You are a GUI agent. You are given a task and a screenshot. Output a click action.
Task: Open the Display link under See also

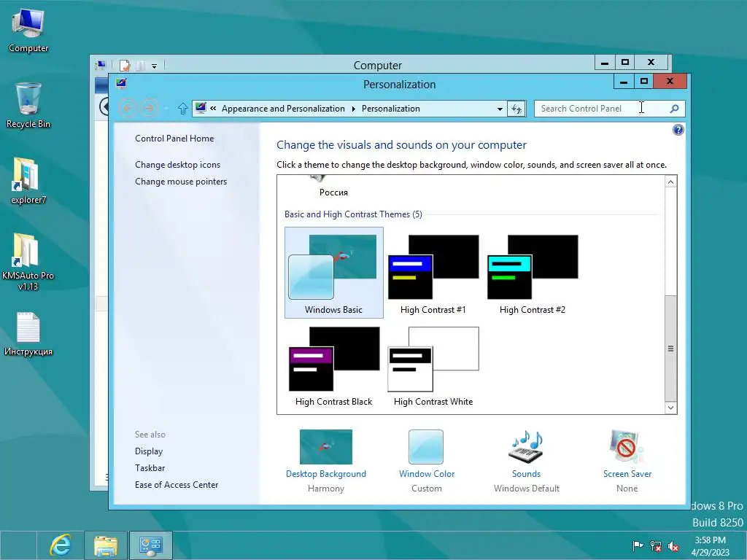149,451
